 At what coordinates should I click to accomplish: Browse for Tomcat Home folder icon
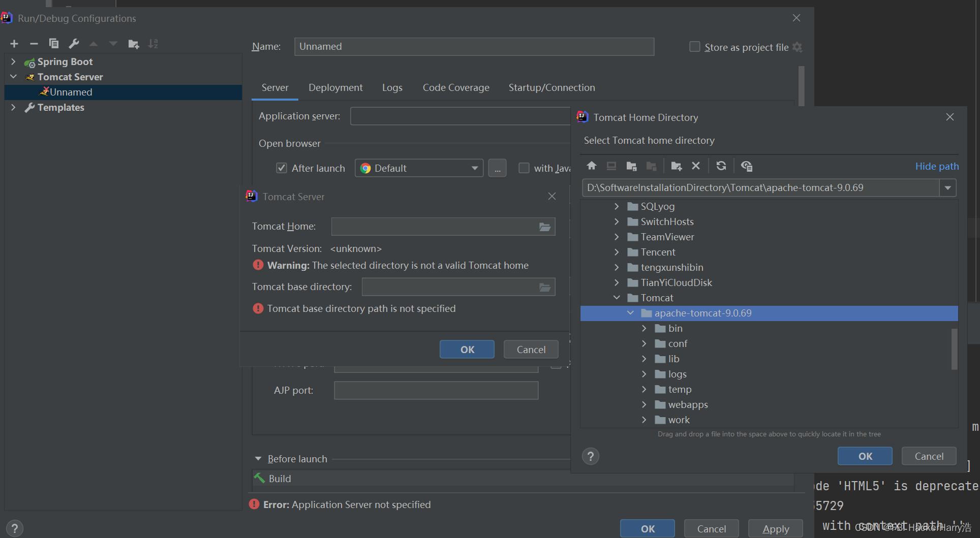click(545, 227)
